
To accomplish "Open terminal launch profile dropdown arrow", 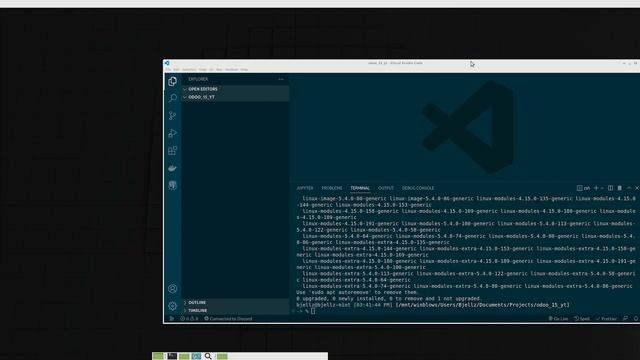I will (602, 188).
